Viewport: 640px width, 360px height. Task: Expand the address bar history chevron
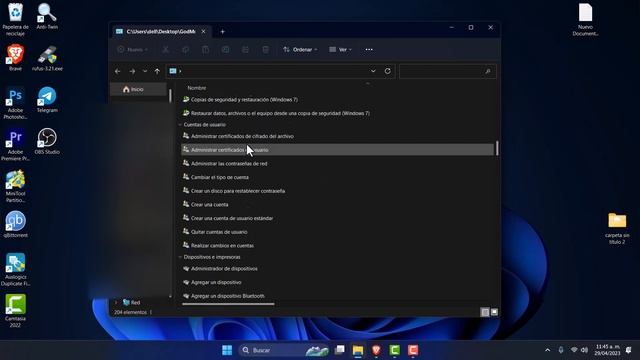coord(373,71)
